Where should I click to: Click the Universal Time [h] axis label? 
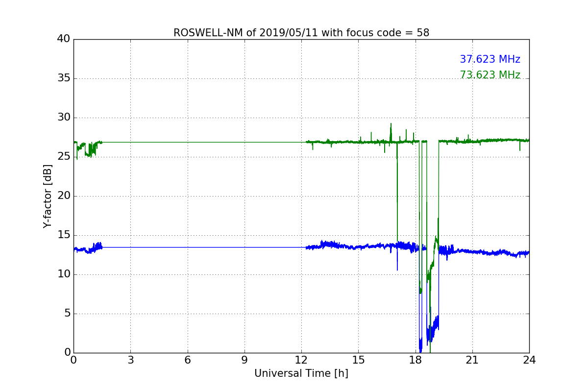point(301,373)
